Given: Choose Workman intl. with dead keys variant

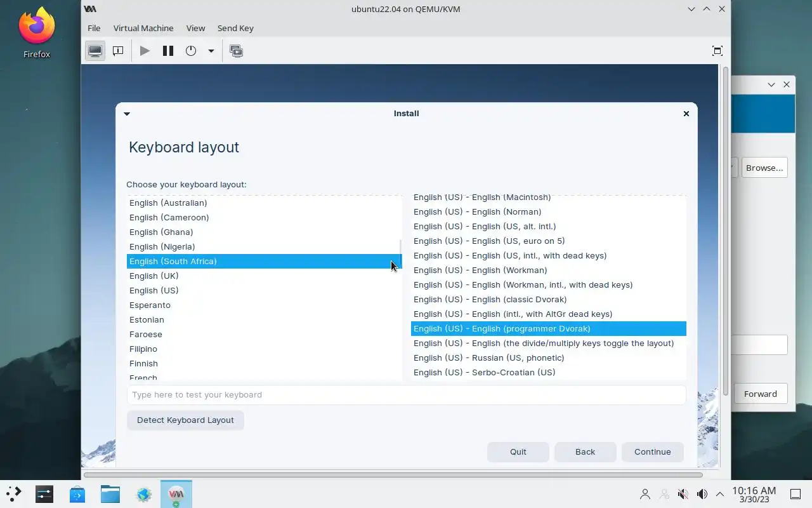Looking at the screenshot, I should coord(548,284).
